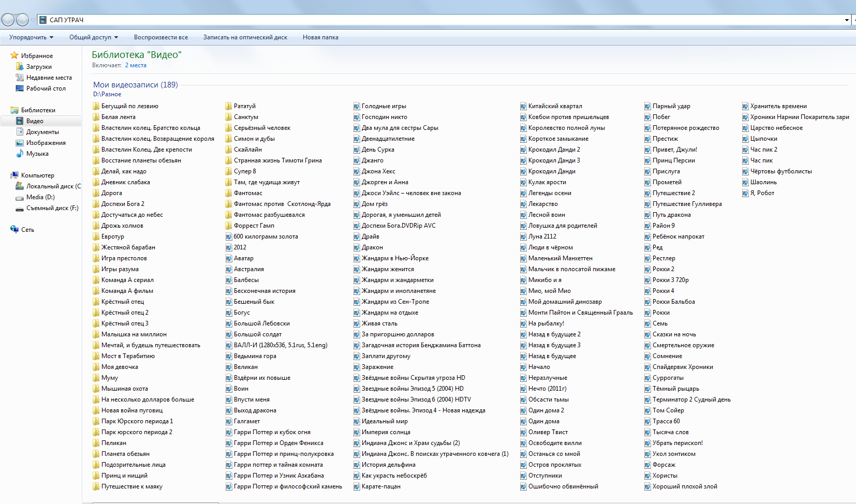This screenshot has width=856, height=504.
Task: Select the Большой Лебовски video file icon
Action: coord(229,323)
